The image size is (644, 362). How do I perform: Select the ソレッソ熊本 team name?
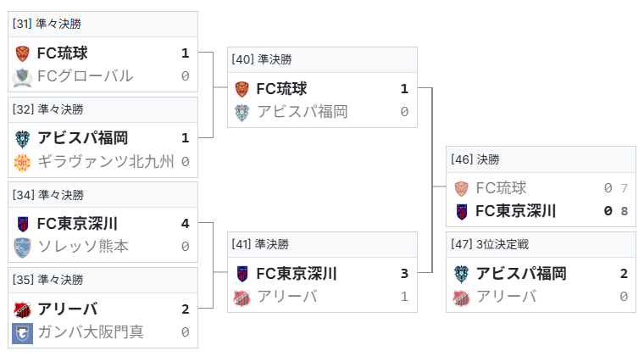83,247
